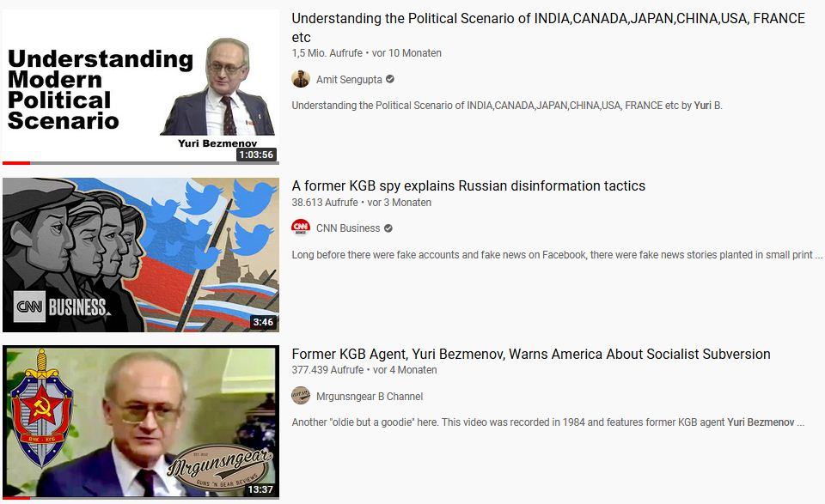The height and width of the screenshot is (504, 825).
Task: Go to Mrgunsngear B Channel name
Action: point(370,397)
